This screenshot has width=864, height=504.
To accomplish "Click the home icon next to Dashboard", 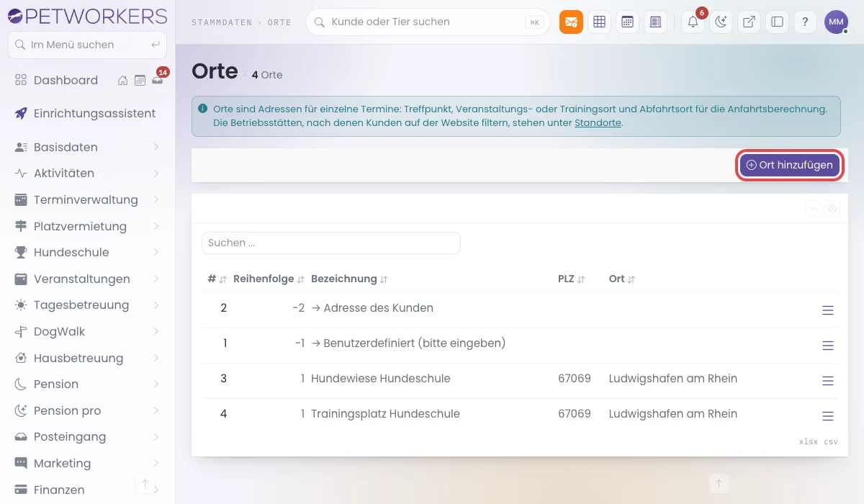I will click(123, 81).
